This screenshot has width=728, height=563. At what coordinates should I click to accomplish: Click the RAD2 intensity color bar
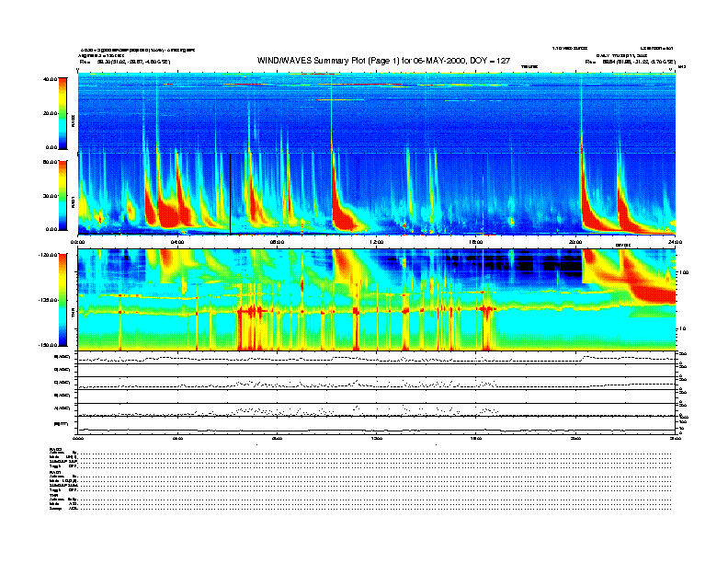click(x=63, y=113)
